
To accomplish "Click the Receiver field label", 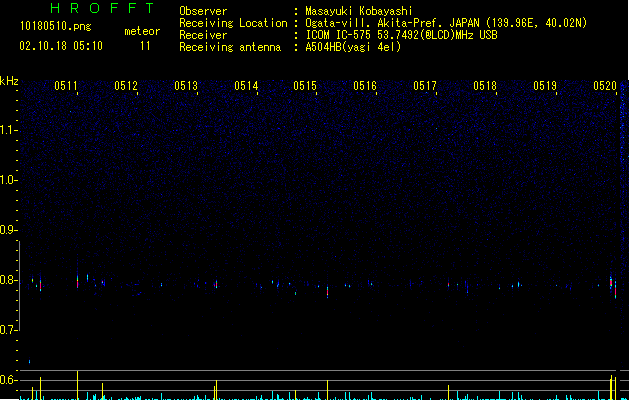I will click(203, 35).
